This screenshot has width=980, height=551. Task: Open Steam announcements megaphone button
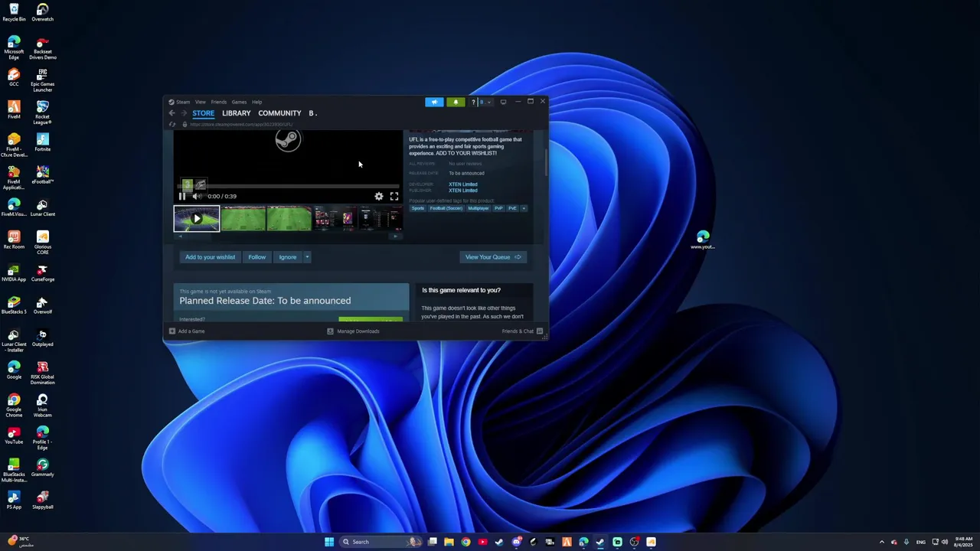434,102
